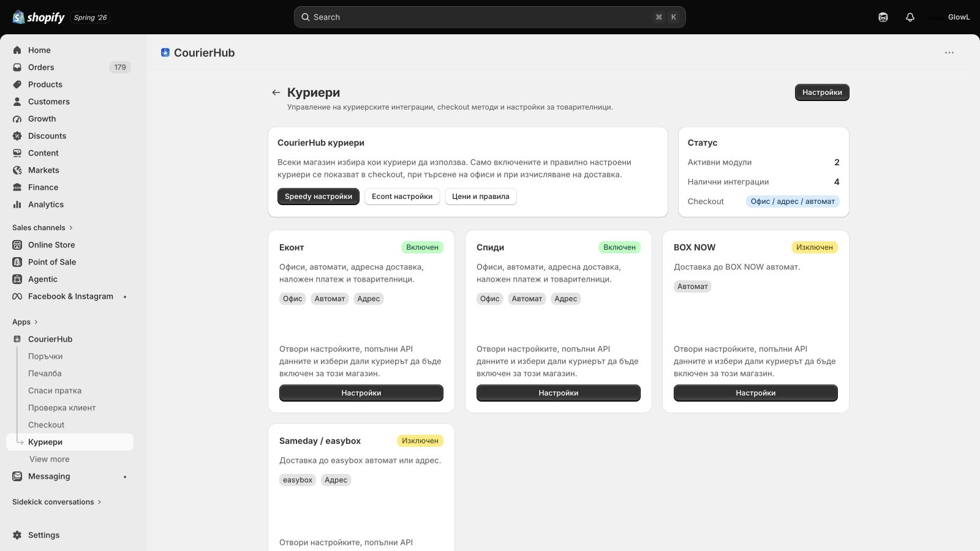This screenshot has height=551, width=980.
Task: Open the notifications bell
Action: tap(910, 17)
